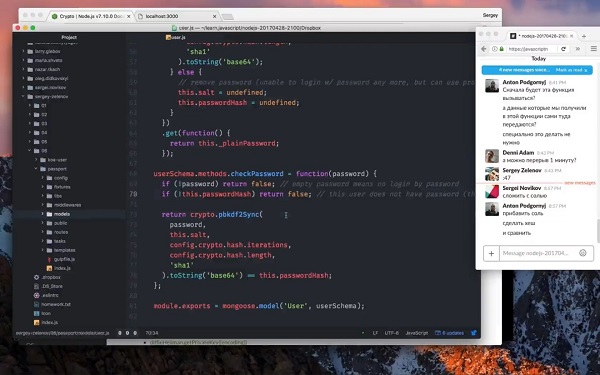Click the updates package icon in status bar
This screenshot has width=600, height=375.
[438, 333]
